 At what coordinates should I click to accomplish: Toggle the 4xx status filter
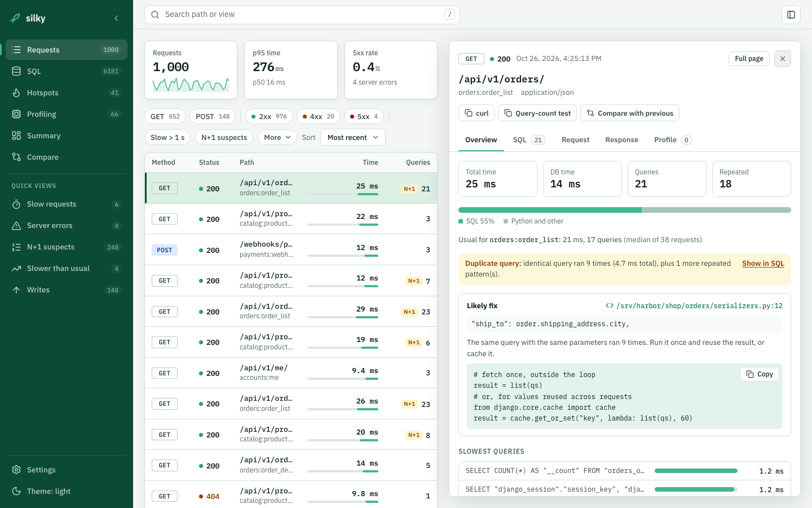pos(319,116)
